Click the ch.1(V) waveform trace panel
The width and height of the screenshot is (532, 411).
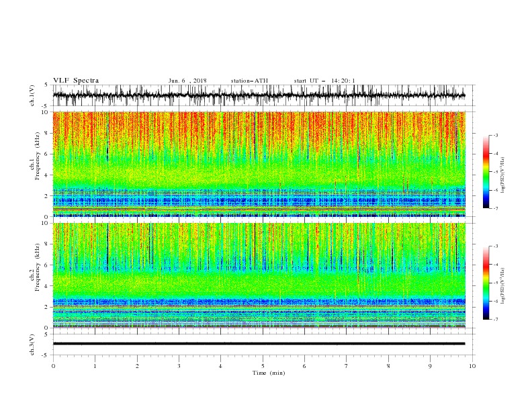point(259,95)
